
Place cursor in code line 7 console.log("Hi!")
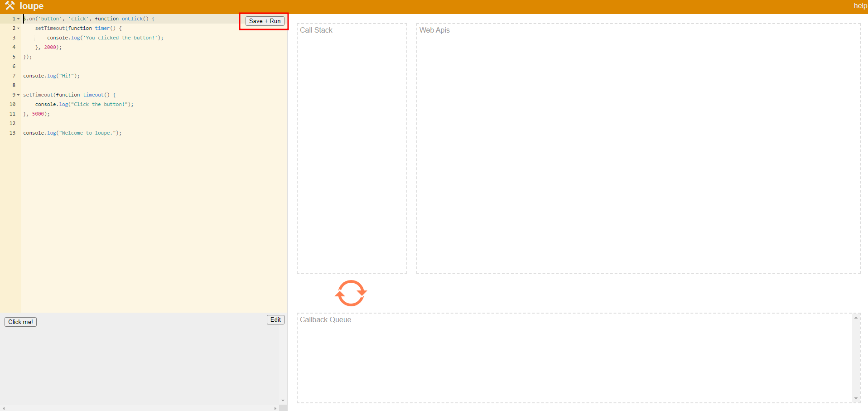pyautogui.click(x=51, y=76)
